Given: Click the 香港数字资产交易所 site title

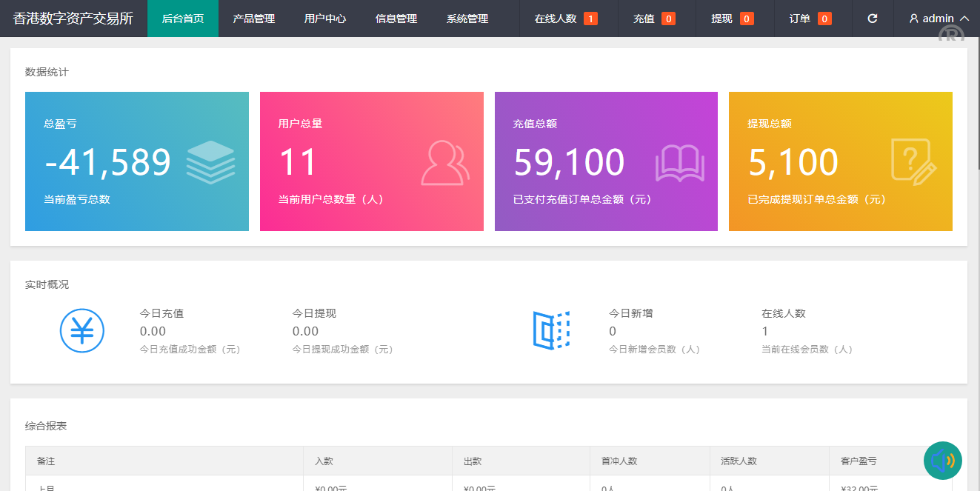Looking at the screenshot, I should coord(73,19).
